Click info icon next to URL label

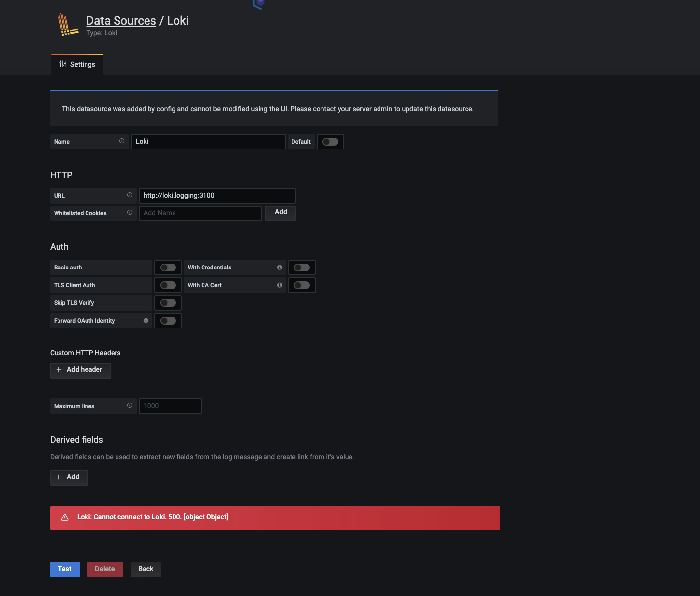[x=130, y=195]
